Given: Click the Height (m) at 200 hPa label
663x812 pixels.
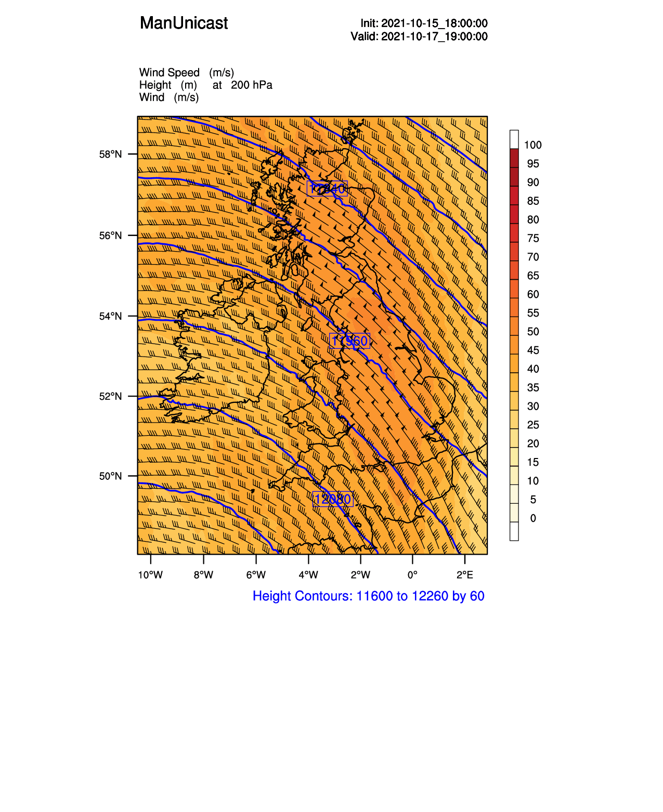Looking at the screenshot, I should (x=205, y=85).
